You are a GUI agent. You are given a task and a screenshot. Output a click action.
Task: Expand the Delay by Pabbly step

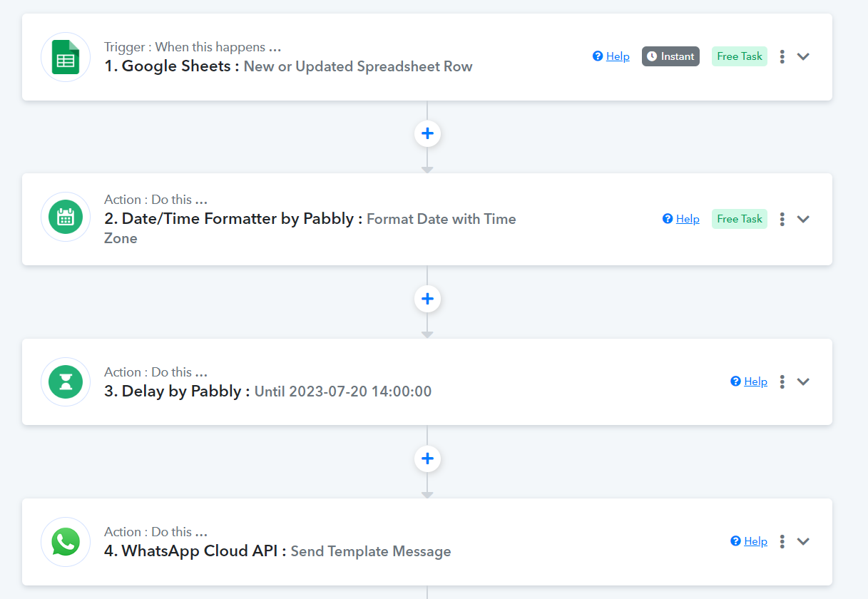point(803,382)
